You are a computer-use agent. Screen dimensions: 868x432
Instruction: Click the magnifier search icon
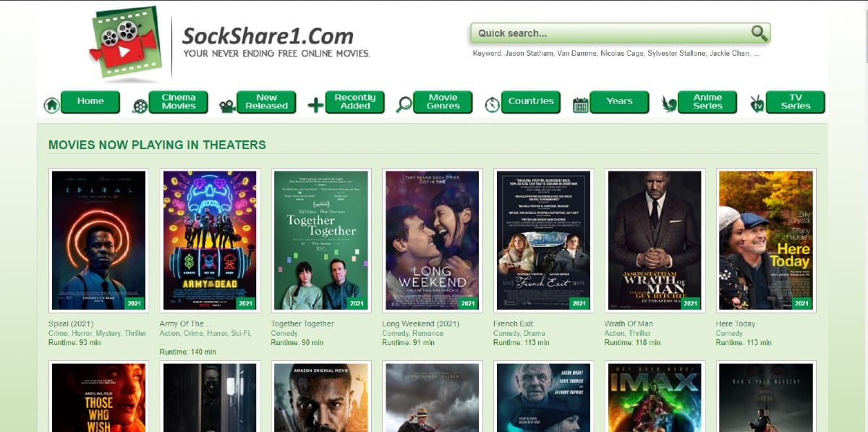(x=759, y=33)
